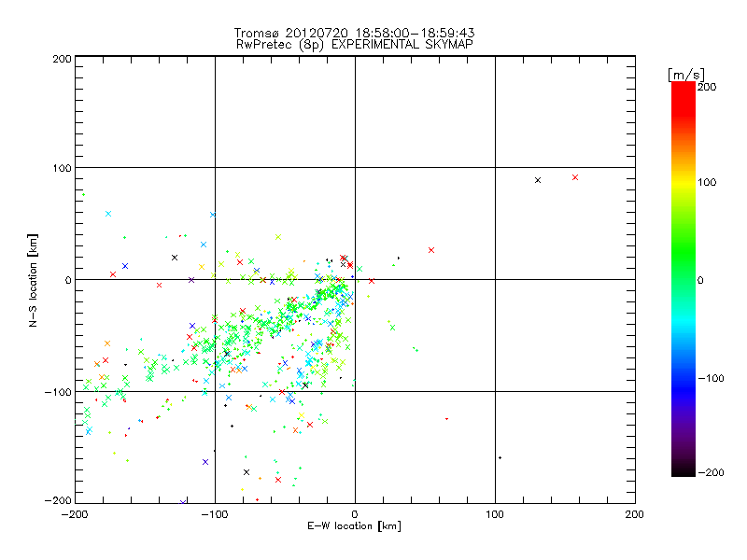Screen dimensions: 747x560
Task: Click the N-S axis tick label '0'
Action: coord(68,280)
